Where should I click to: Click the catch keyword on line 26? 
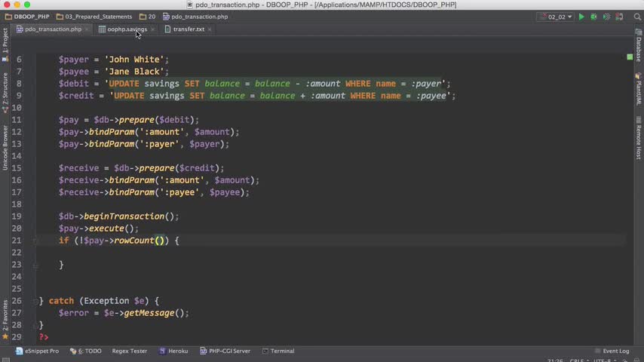[x=61, y=301]
